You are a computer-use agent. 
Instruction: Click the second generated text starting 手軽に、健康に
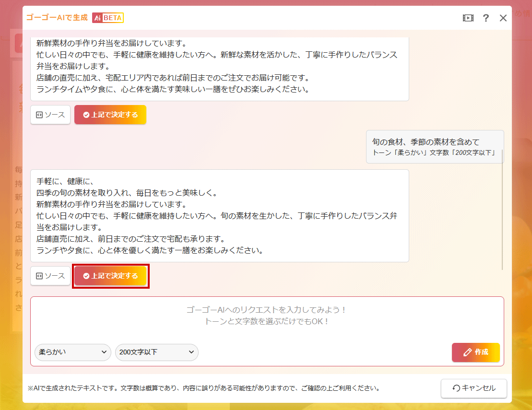tap(219, 216)
